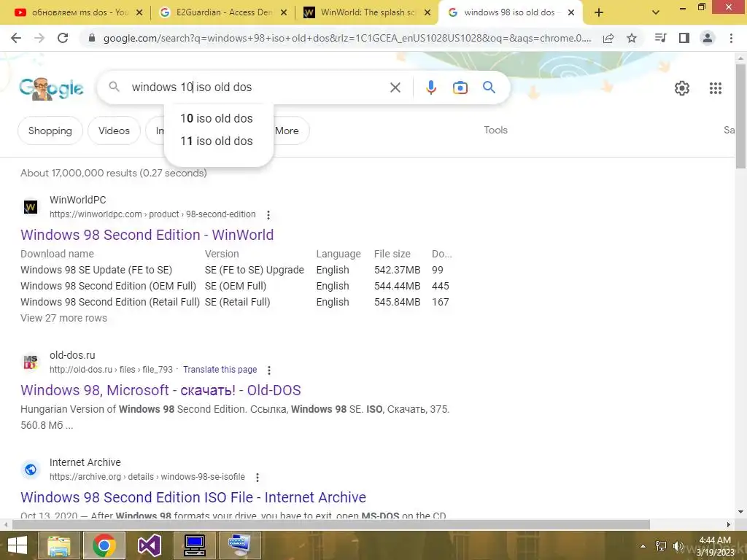Translate the old-dos.ru page
747x560 pixels.
click(x=220, y=370)
